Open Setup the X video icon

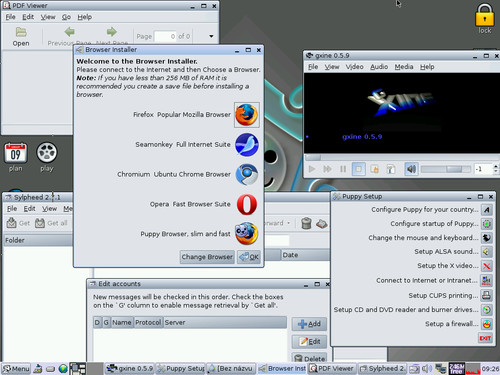coord(487,266)
